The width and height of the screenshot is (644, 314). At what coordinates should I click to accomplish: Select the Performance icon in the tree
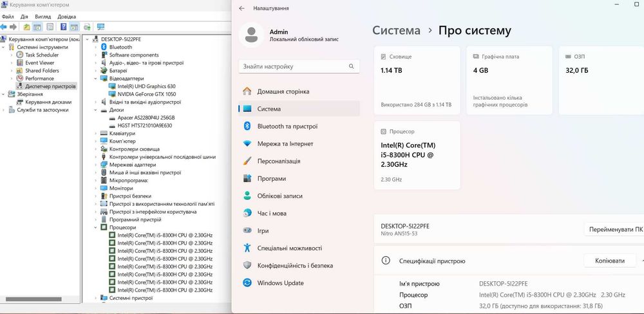[x=20, y=78]
